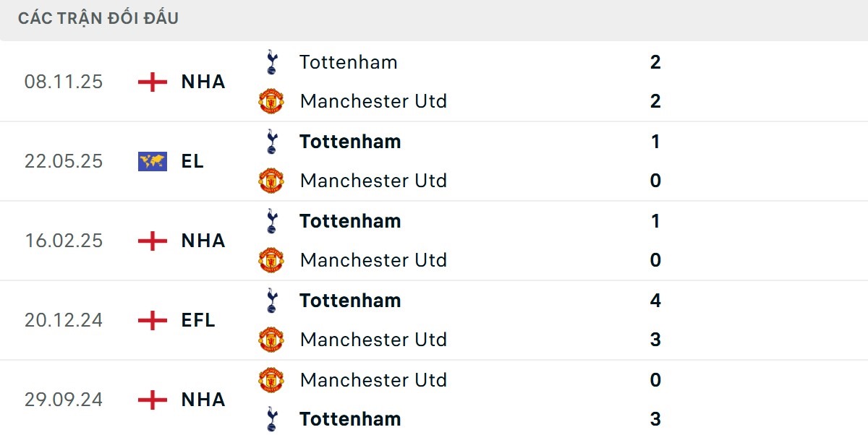Click the NHA England flag icon for 16.02.25
The image size is (868, 435).
153,241
